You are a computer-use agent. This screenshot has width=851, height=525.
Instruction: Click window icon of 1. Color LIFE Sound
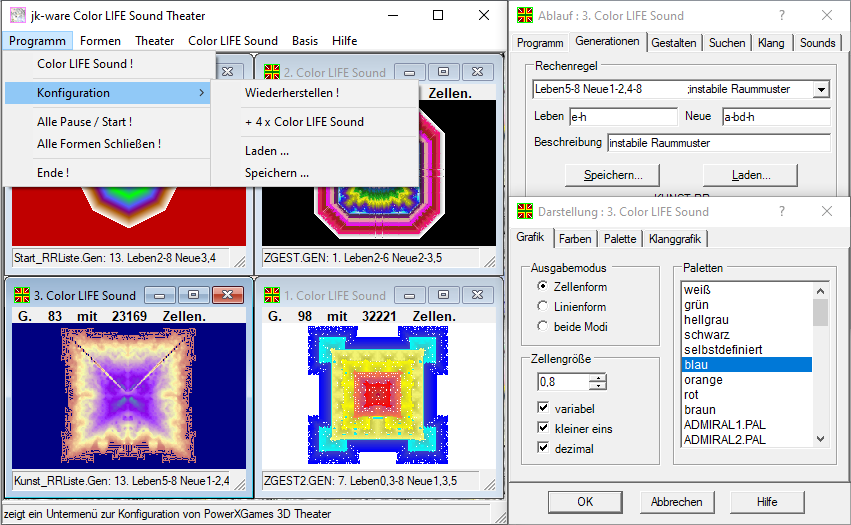pos(272,295)
